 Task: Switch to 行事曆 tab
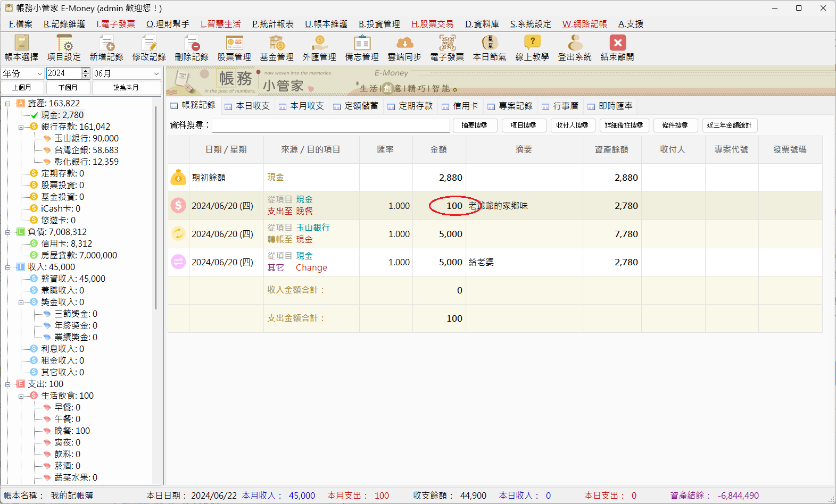(x=560, y=106)
